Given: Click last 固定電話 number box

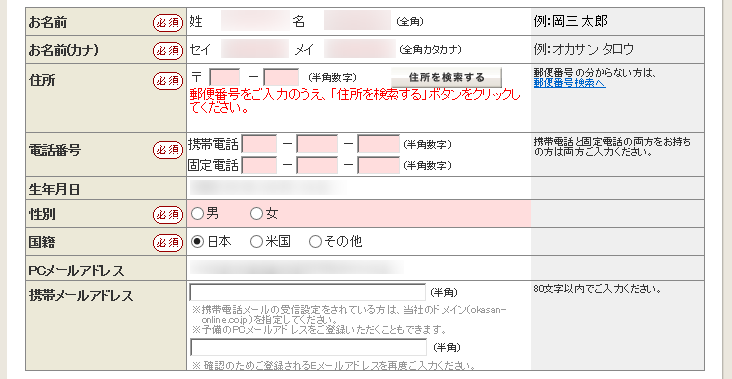Looking at the screenshot, I should click(x=379, y=165).
